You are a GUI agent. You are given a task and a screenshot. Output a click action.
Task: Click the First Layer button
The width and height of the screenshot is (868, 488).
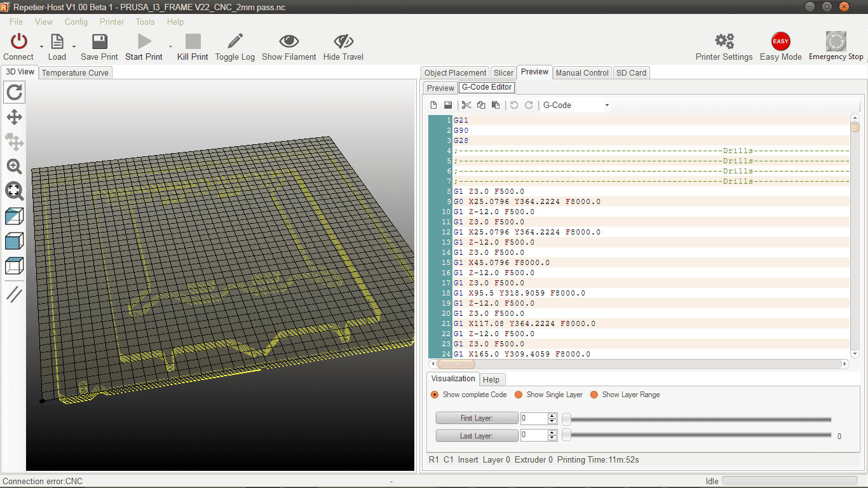pyautogui.click(x=477, y=418)
